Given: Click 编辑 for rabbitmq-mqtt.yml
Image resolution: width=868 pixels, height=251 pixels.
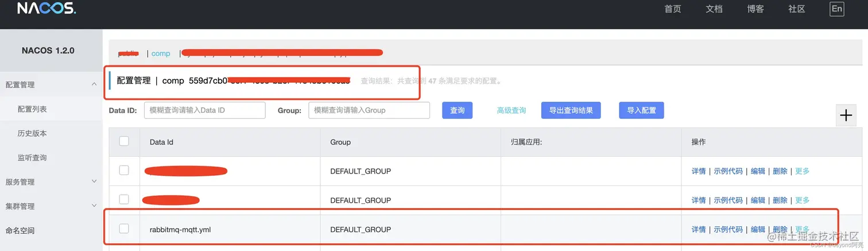Looking at the screenshot, I should (x=758, y=229).
